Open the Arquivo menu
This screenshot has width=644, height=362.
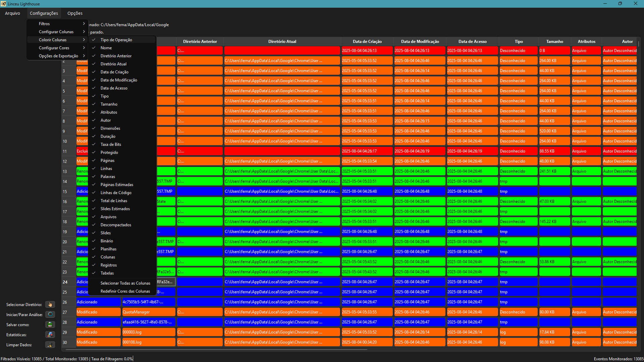pyautogui.click(x=12, y=13)
